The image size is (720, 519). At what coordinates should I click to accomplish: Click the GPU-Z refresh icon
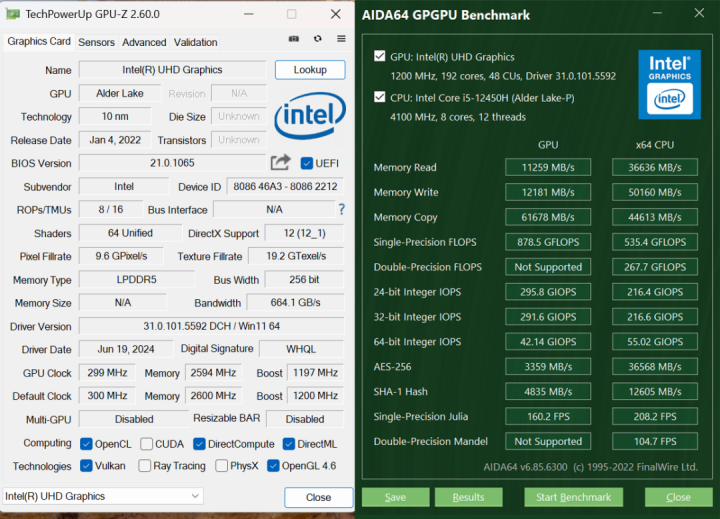point(318,39)
